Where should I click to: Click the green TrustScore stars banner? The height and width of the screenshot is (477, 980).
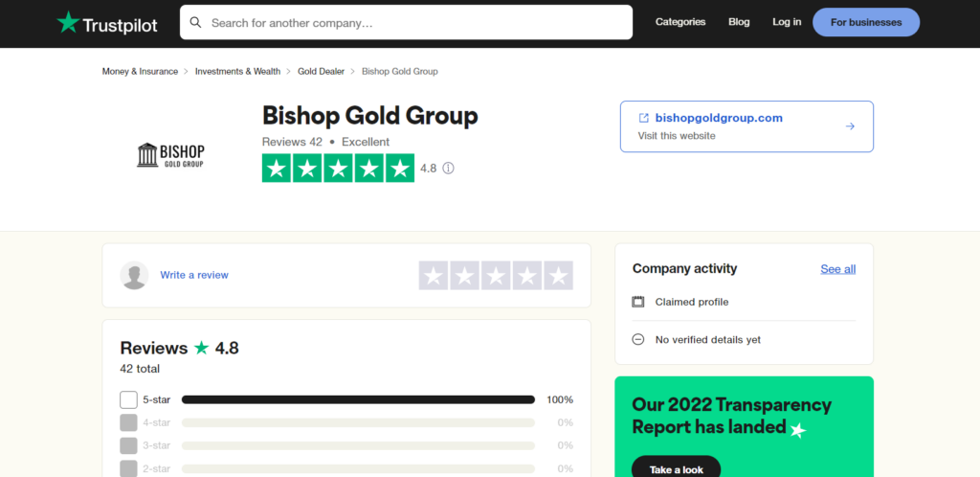(x=338, y=169)
